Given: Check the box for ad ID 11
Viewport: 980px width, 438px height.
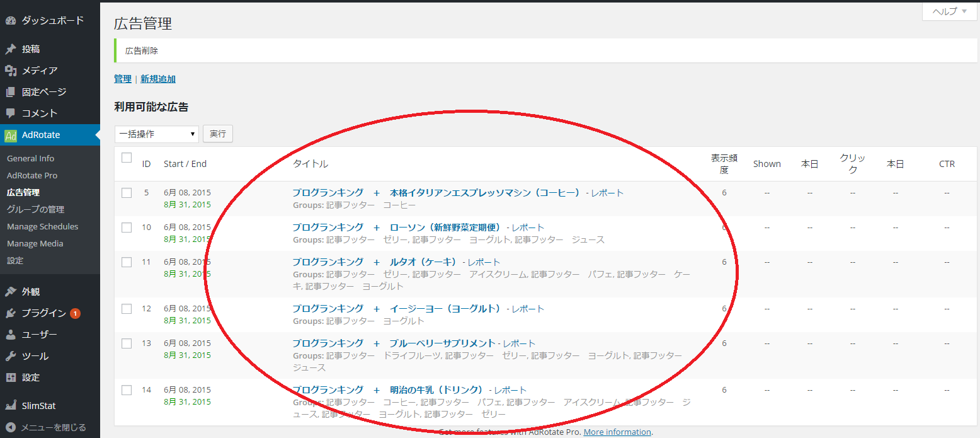Looking at the screenshot, I should [127, 262].
